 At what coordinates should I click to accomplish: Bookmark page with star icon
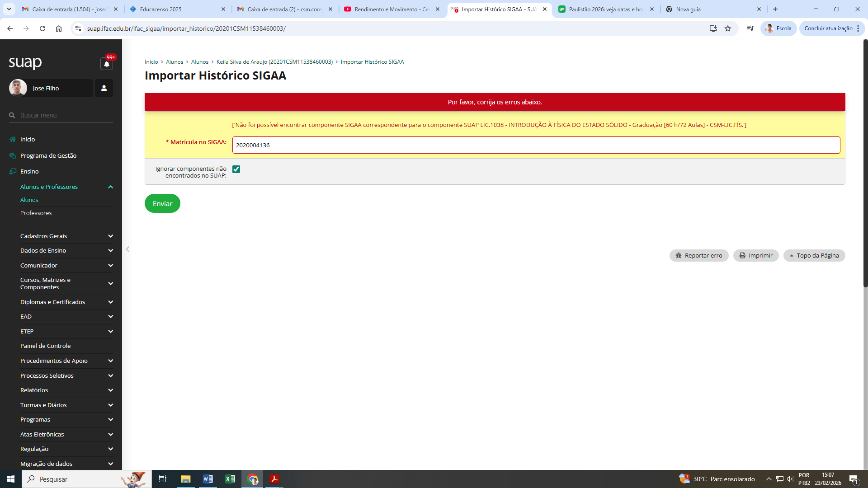728,28
